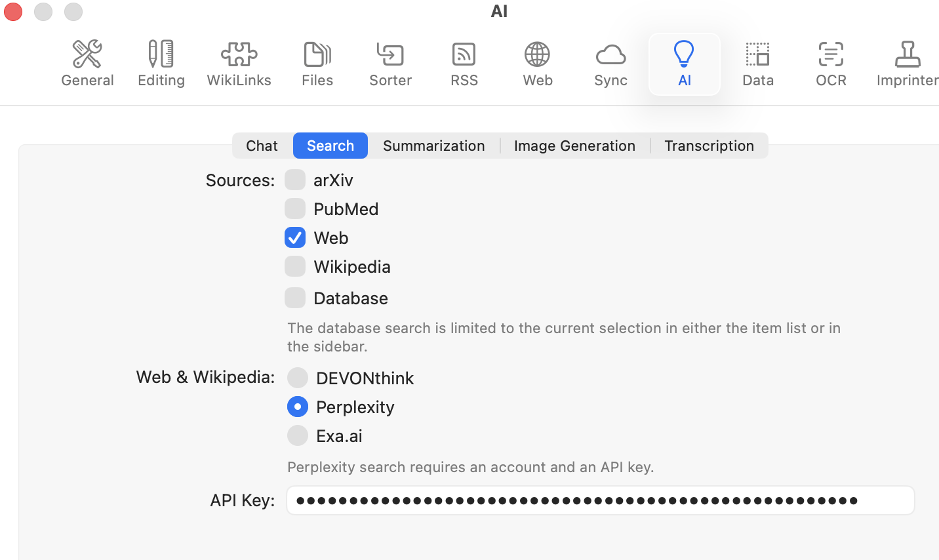Enable the arXiv source checkbox
Screen dimensions: 939x560
(295, 180)
